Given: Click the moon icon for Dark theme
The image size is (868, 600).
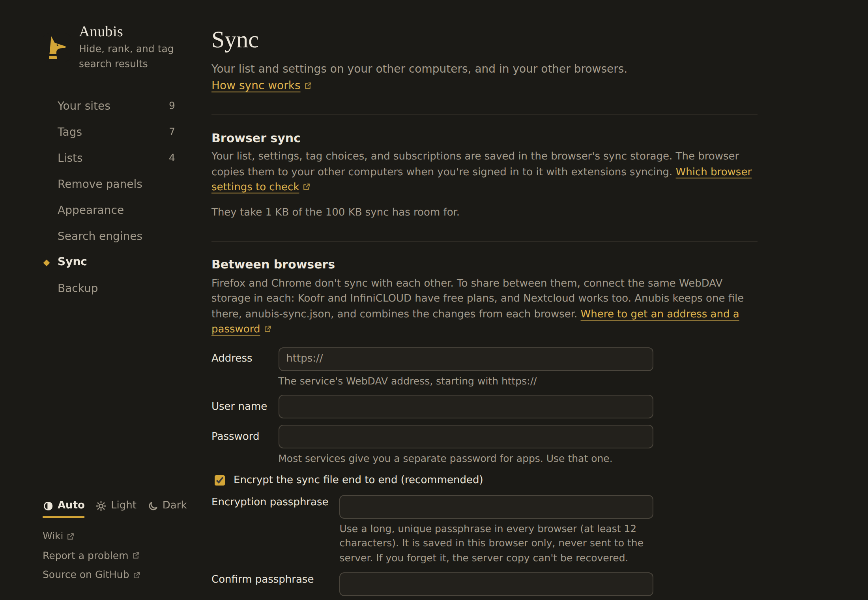Looking at the screenshot, I should pos(153,506).
